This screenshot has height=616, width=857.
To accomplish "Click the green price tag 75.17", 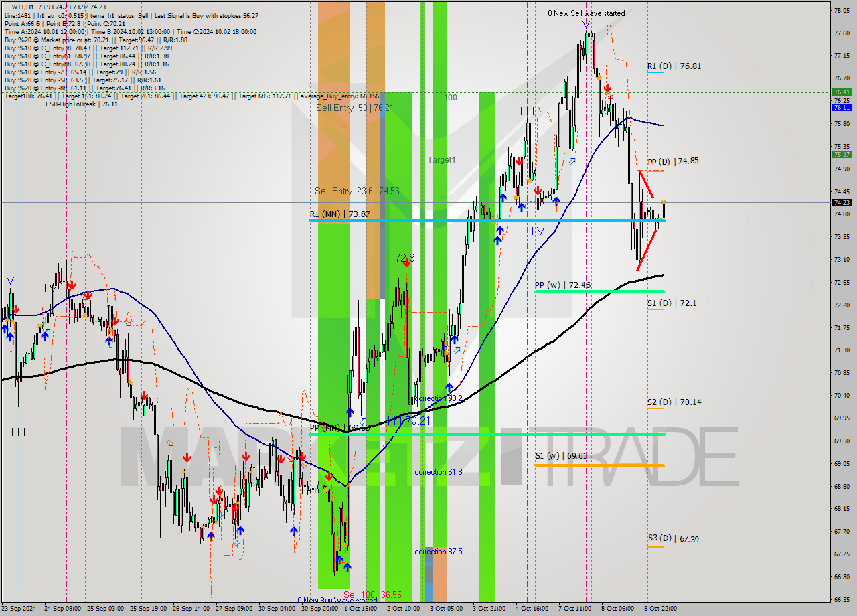I will pos(842,154).
